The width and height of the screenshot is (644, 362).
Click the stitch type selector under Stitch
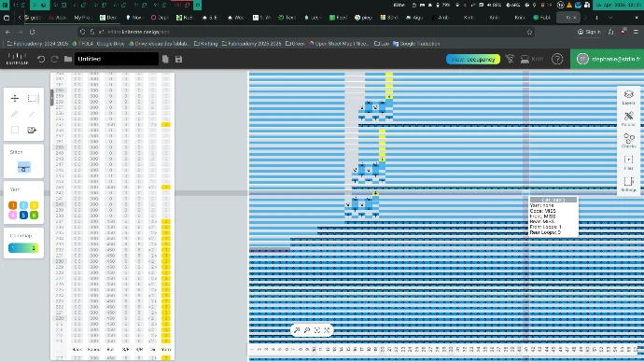coord(24,167)
